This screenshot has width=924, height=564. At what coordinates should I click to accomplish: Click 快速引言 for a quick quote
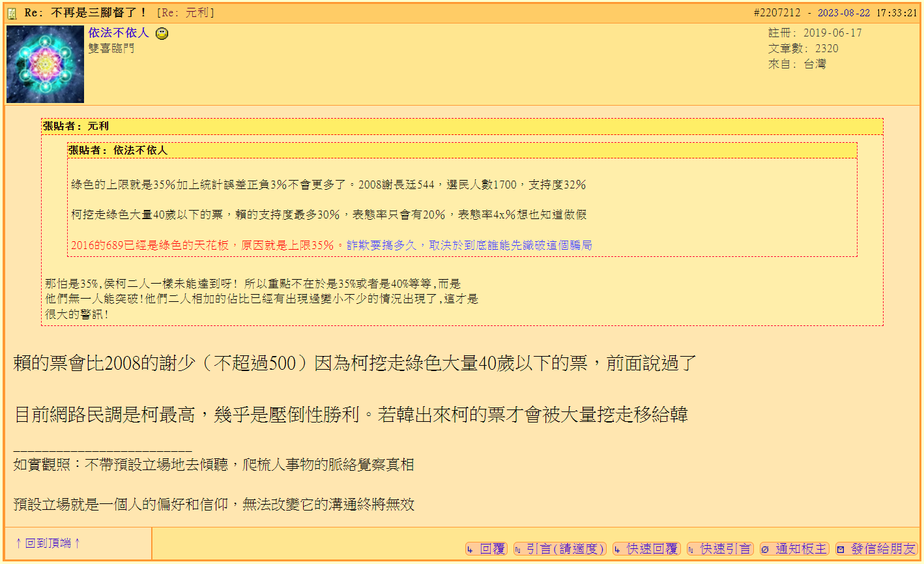pos(720,549)
